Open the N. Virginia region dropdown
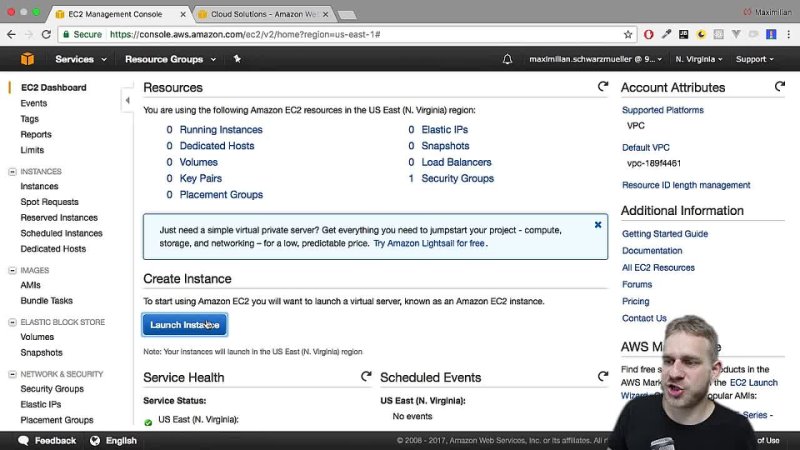800x450 pixels. pyautogui.click(x=699, y=59)
